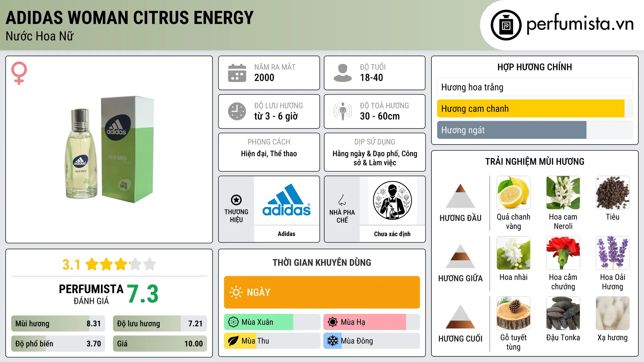The height and width of the screenshot is (362, 644).
Task: Click the green 7.3 Perfumista score
Action: click(143, 294)
